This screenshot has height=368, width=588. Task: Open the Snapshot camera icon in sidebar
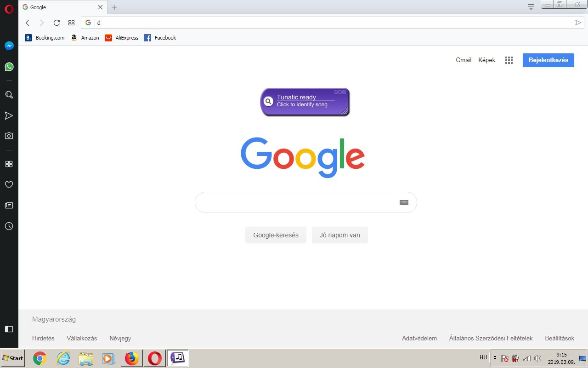point(9,136)
